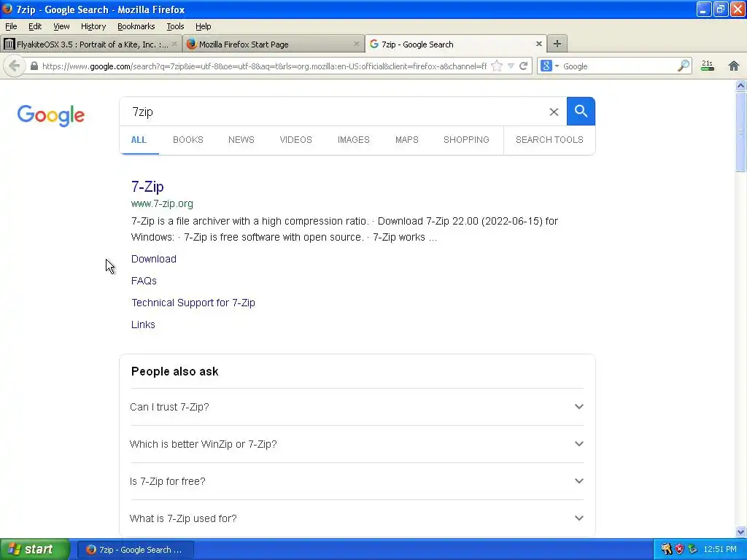
Task: Switch to the FlyakiteOSX 3.5 tab
Action: click(91, 44)
